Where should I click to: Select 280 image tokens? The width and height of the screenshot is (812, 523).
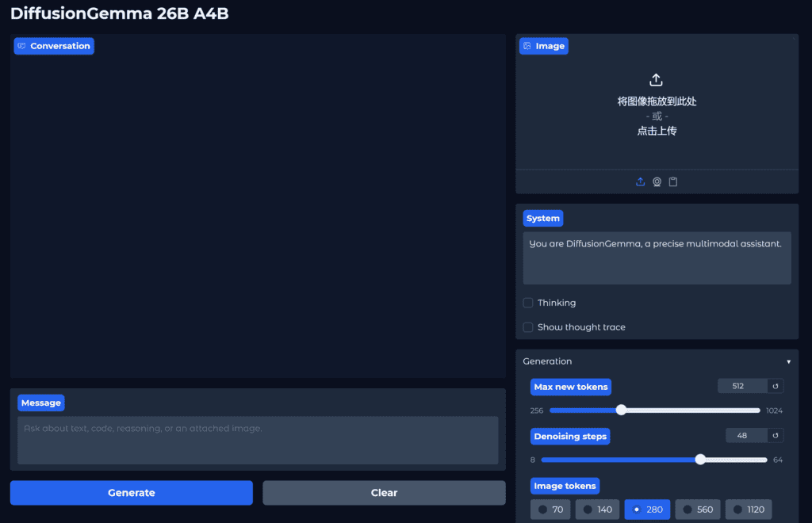click(x=647, y=510)
